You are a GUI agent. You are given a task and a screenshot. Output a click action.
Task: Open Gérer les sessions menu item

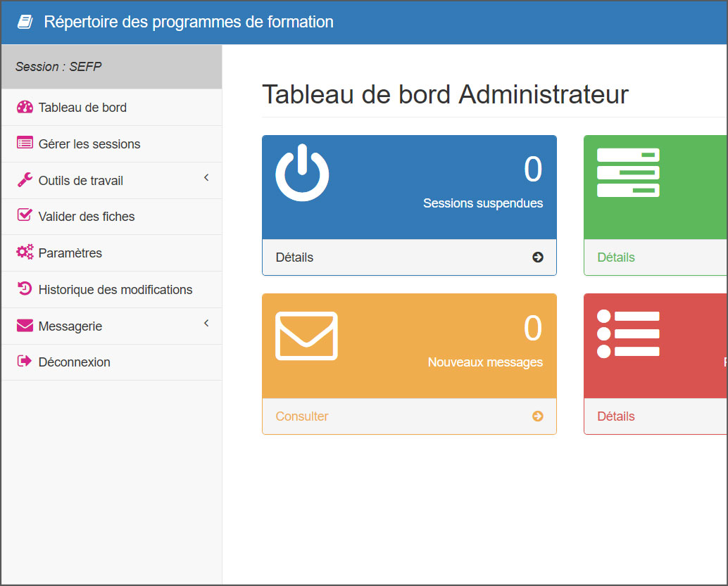[x=111, y=144]
